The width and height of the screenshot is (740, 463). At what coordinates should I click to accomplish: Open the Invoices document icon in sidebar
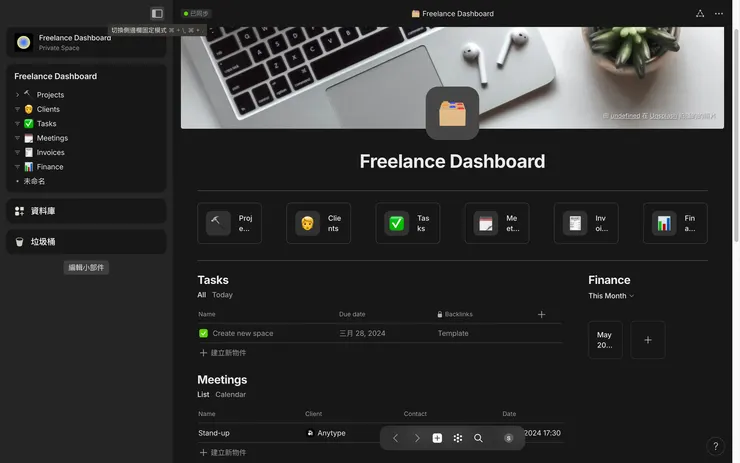(29, 152)
